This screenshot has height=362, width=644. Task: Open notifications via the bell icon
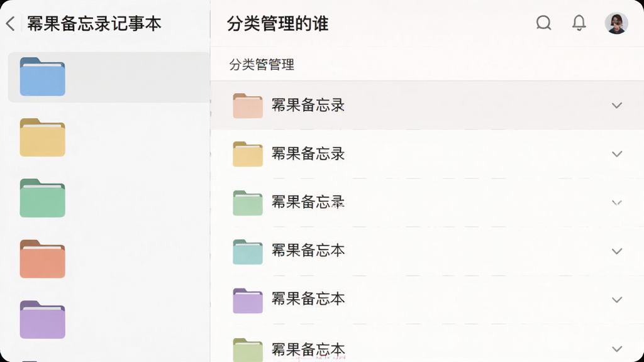579,23
